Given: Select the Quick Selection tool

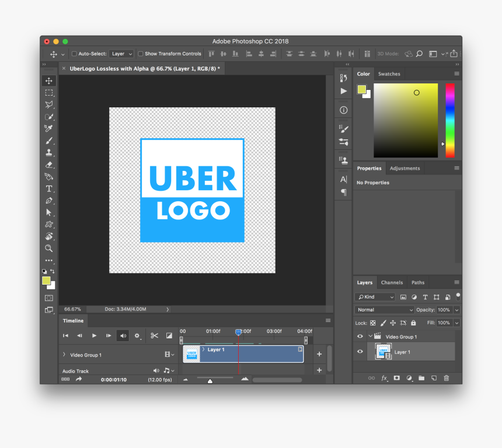Looking at the screenshot, I should 49,117.
